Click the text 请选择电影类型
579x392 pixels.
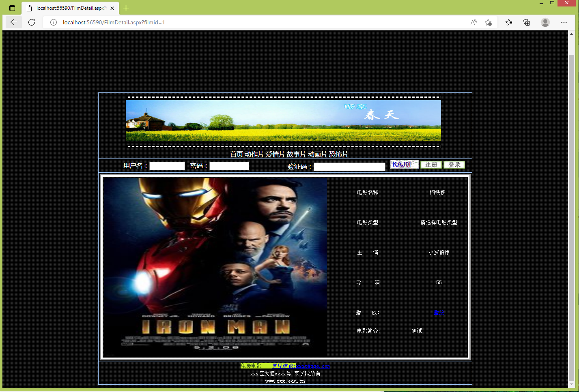pyautogui.click(x=439, y=222)
